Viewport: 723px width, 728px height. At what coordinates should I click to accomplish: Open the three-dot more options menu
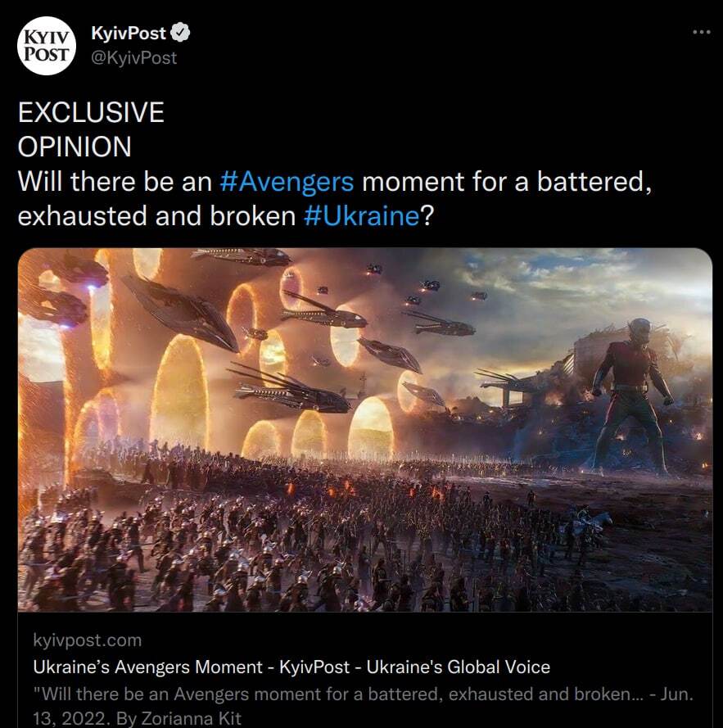(x=701, y=32)
